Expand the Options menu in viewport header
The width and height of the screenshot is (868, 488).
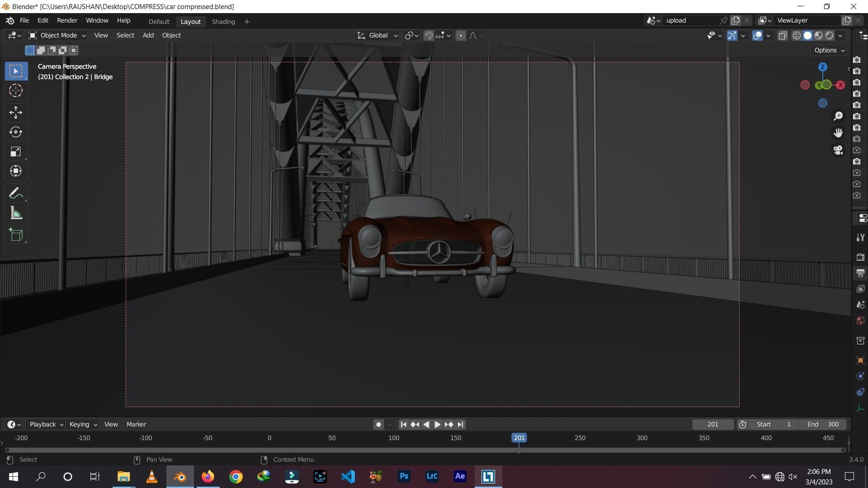pyautogui.click(x=828, y=50)
